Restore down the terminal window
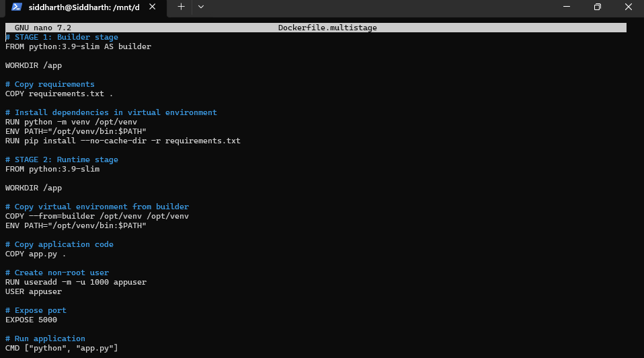644x358 pixels. click(597, 7)
